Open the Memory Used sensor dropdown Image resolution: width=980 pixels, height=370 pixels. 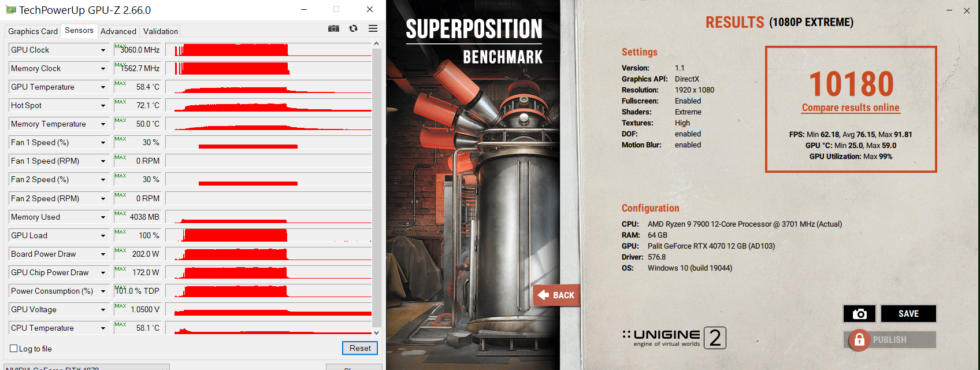click(x=103, y=217)
